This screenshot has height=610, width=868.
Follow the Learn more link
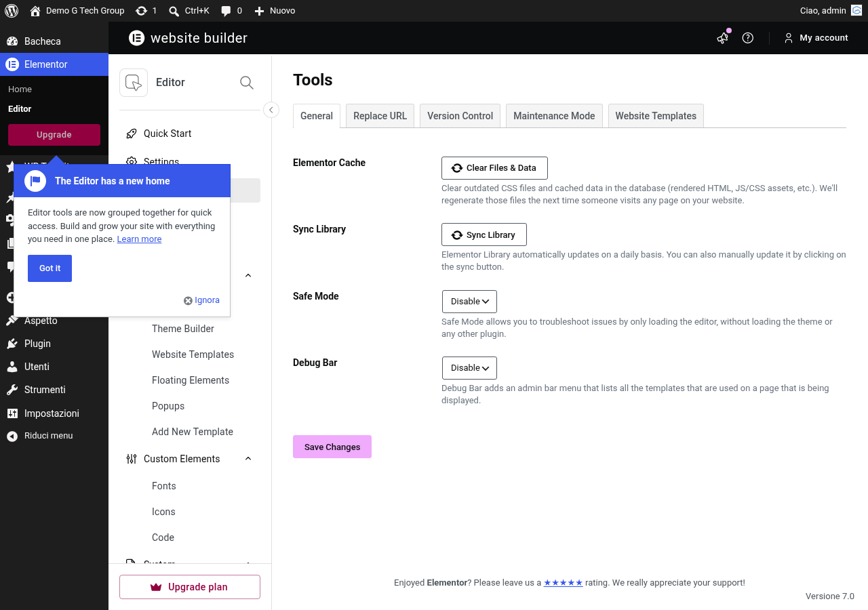pyautogui.click(x=139, y=239)
